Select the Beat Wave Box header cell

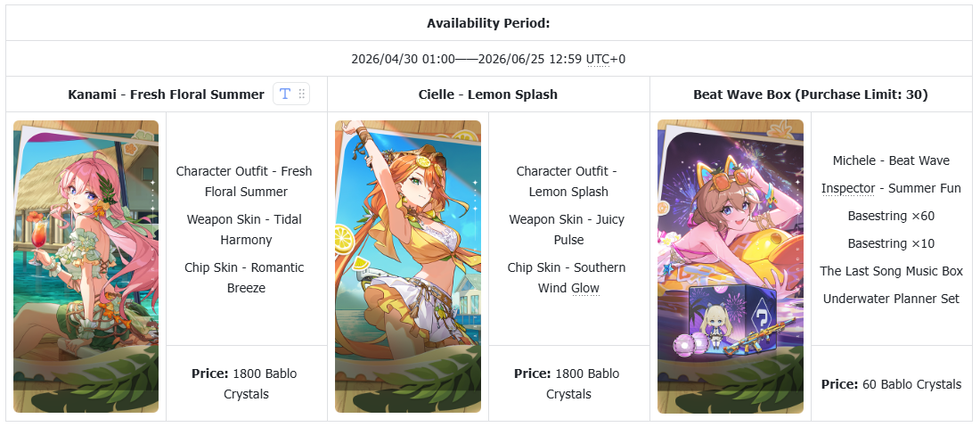811,94
